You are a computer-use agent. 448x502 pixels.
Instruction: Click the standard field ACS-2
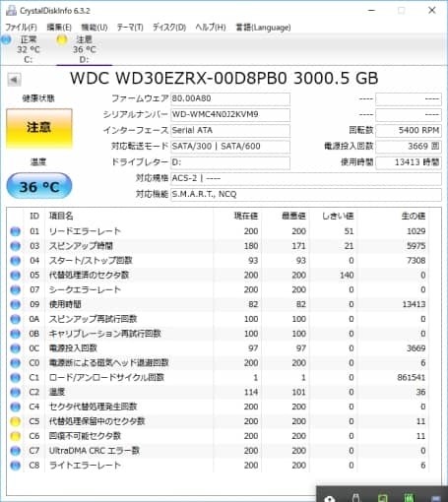click(x=306, y=178)
